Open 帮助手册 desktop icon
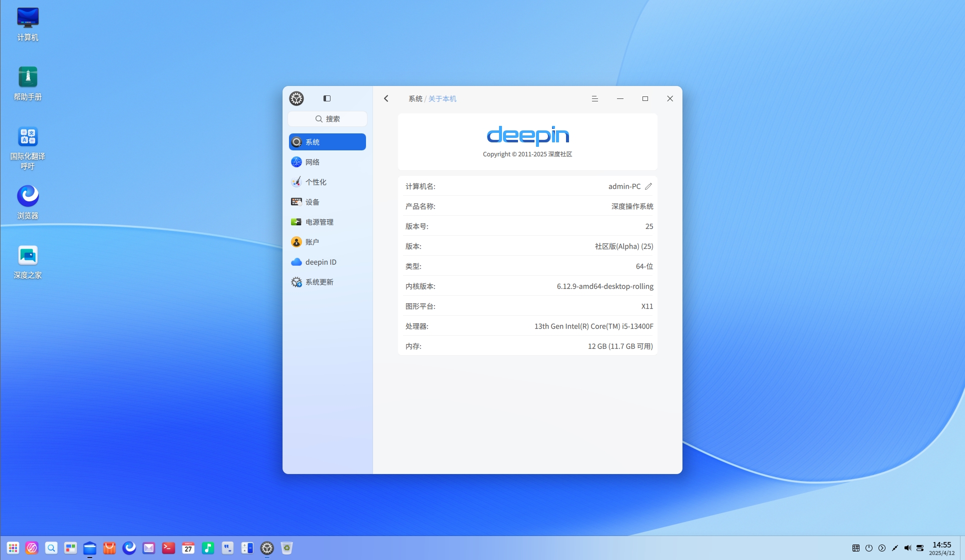Viewport: 965px width, 560px height. [x=27, y=84]
